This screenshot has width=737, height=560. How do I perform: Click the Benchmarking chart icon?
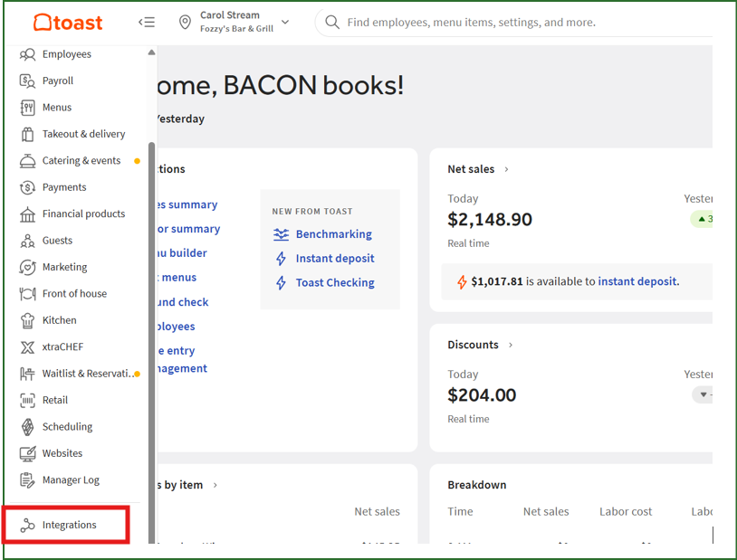click(x=281, y=234)
